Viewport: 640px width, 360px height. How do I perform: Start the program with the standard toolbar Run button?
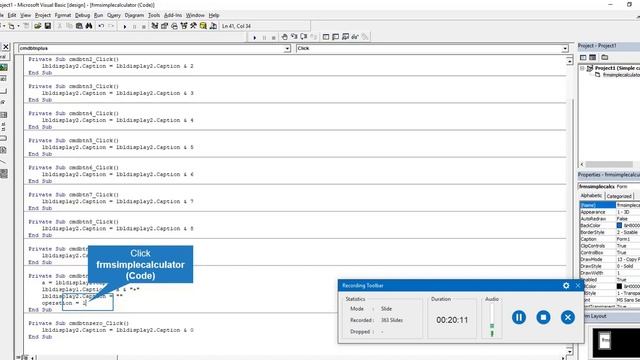124,26
